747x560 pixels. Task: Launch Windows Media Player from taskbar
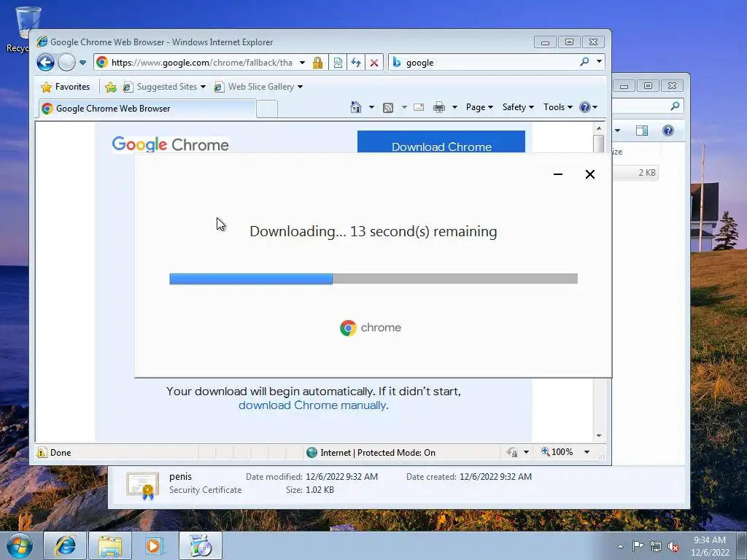coord(154,545)
